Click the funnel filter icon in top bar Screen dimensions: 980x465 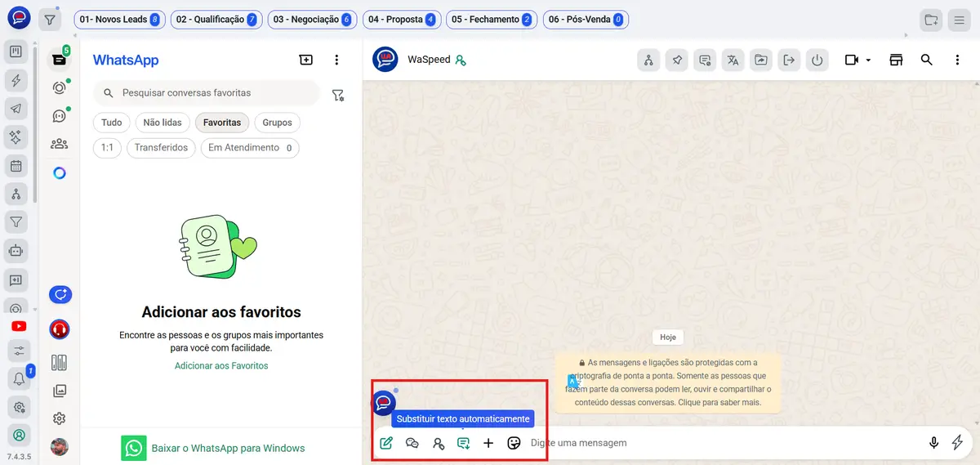pos(50,20)
